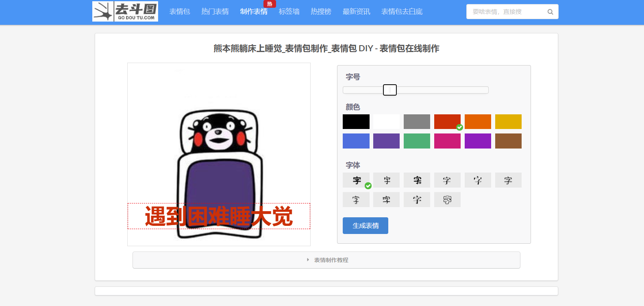Open the 热搜榜 menu item
The image size is (644, 306).
pyautogui.click(x=321, y=12)
